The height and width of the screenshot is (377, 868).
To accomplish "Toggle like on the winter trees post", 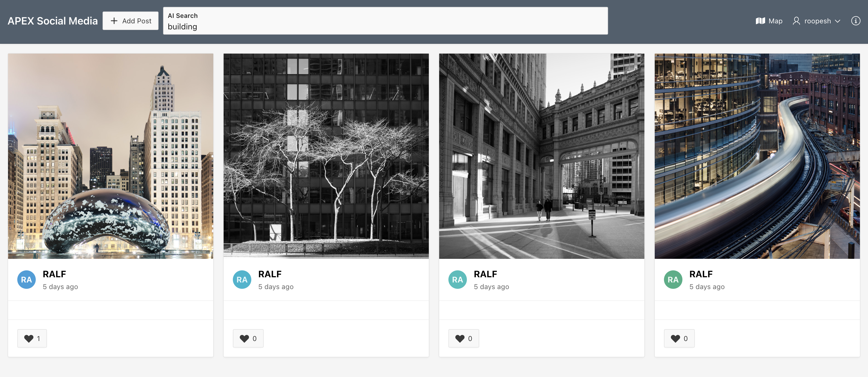I will [248, 338].
